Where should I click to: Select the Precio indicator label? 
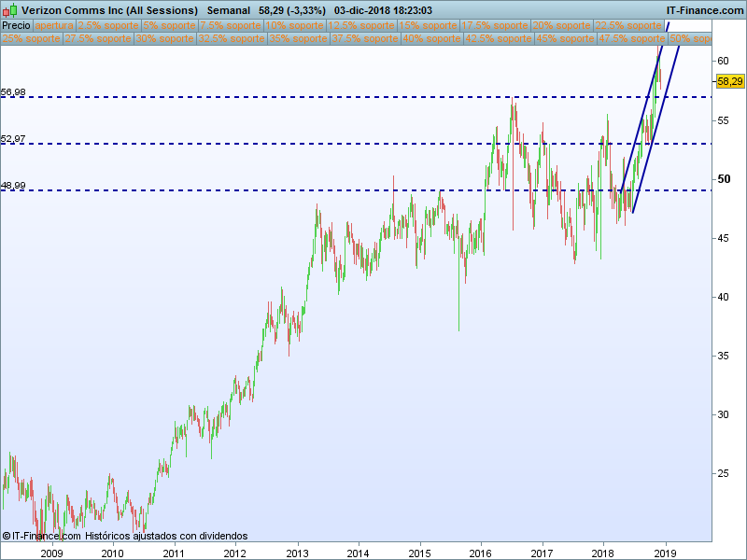tap(16, 26)
